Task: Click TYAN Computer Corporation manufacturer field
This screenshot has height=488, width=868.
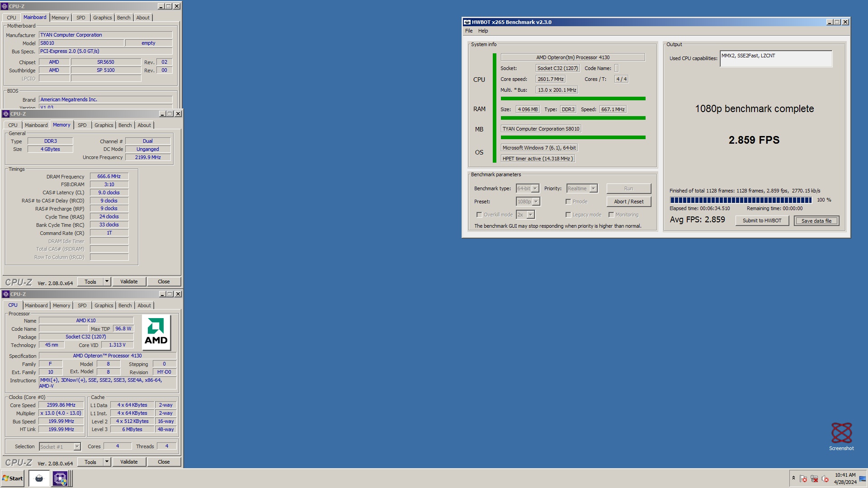Action: tap(105, 35)
